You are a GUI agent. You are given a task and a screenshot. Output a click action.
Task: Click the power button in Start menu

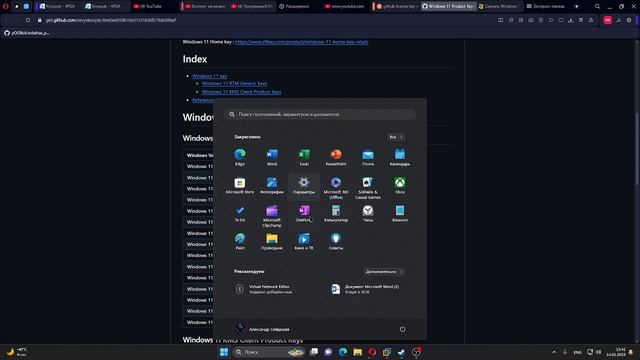click(x=402, y=329)
